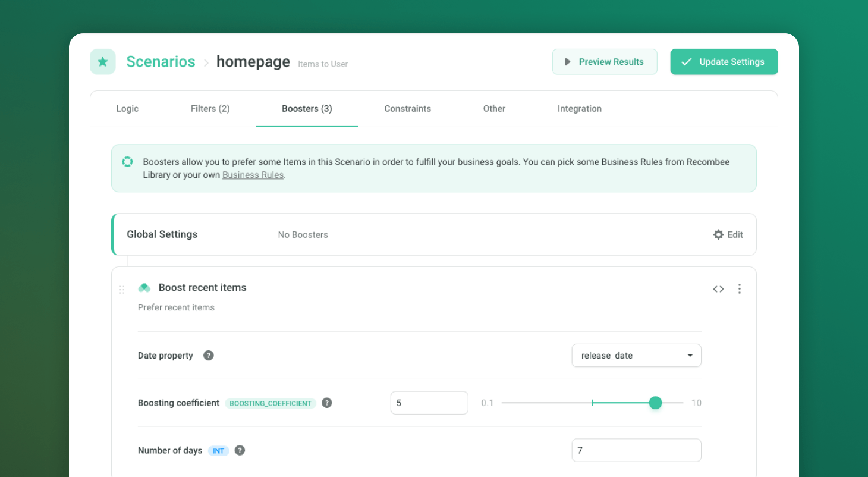Click the Update Settings button
Screen dimensions: 868x477
point(724,62)
